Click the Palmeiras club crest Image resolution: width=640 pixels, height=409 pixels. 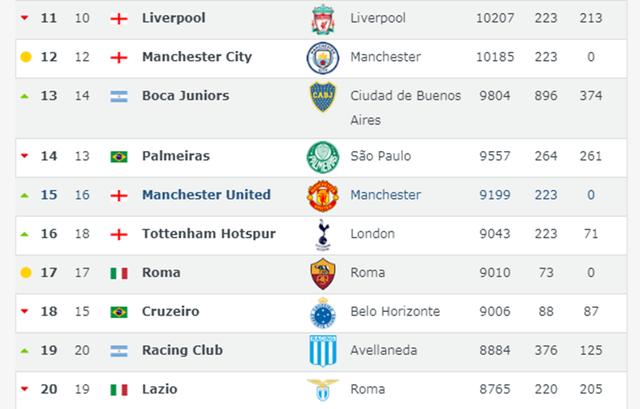(x=322, y=157)
